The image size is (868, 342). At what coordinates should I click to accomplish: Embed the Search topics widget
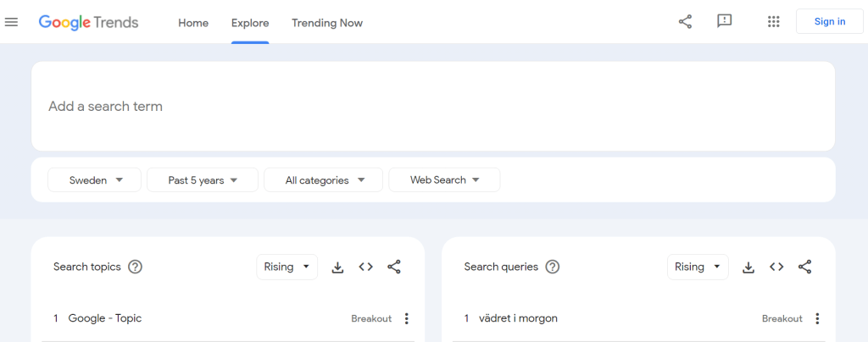coord(365,267)
